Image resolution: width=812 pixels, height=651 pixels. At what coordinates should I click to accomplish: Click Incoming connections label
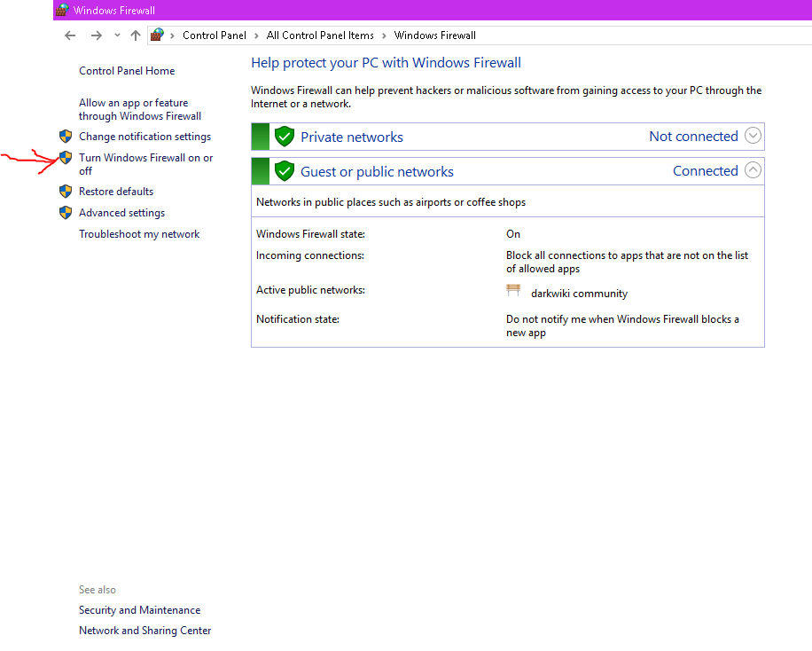pos(310,255)
